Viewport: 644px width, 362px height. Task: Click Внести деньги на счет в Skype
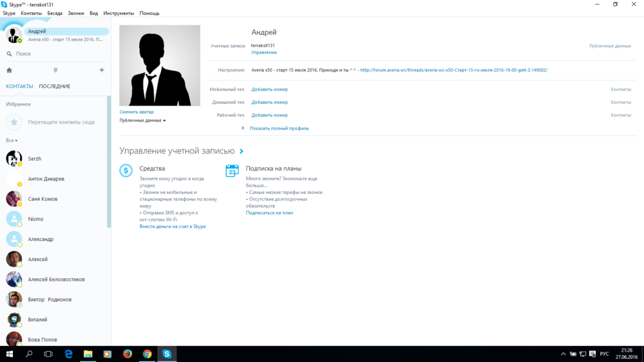[x=173, y=226]
